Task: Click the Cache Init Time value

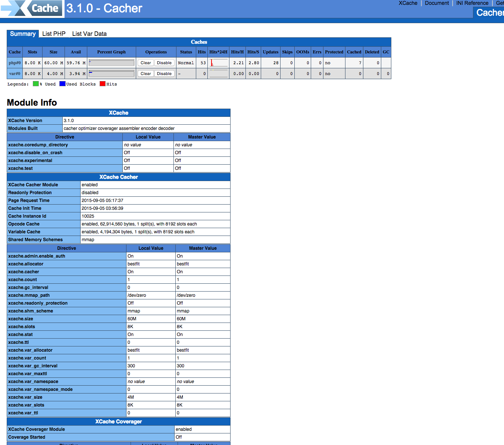Action: coord(103,208)
